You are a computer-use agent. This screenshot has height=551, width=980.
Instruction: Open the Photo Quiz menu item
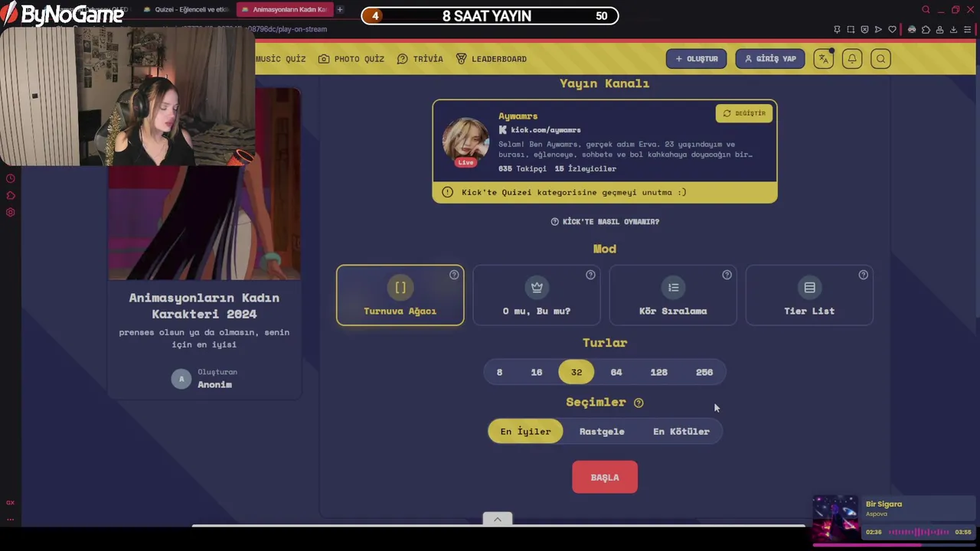[x=351, y=59]
